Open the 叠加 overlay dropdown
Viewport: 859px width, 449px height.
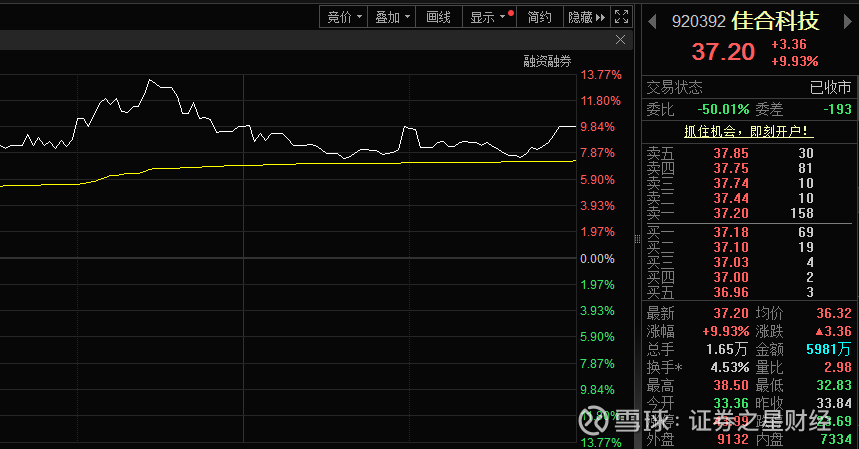[392, 17]
